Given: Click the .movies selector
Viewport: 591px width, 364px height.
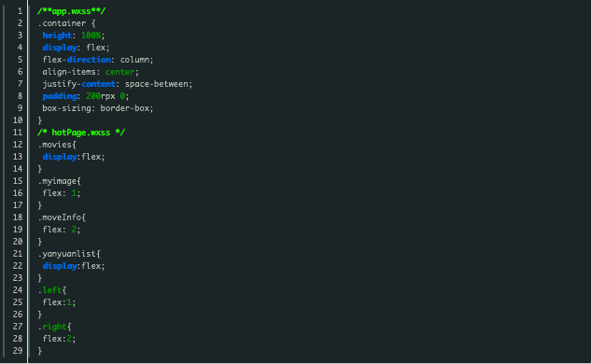Looking at the screenshot, I should click(x=55, y=145).
